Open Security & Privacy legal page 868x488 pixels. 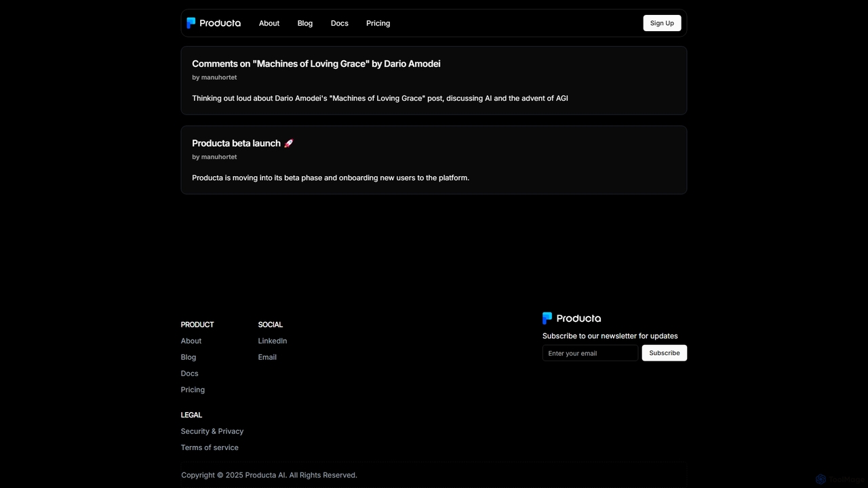tap(212, 431)
